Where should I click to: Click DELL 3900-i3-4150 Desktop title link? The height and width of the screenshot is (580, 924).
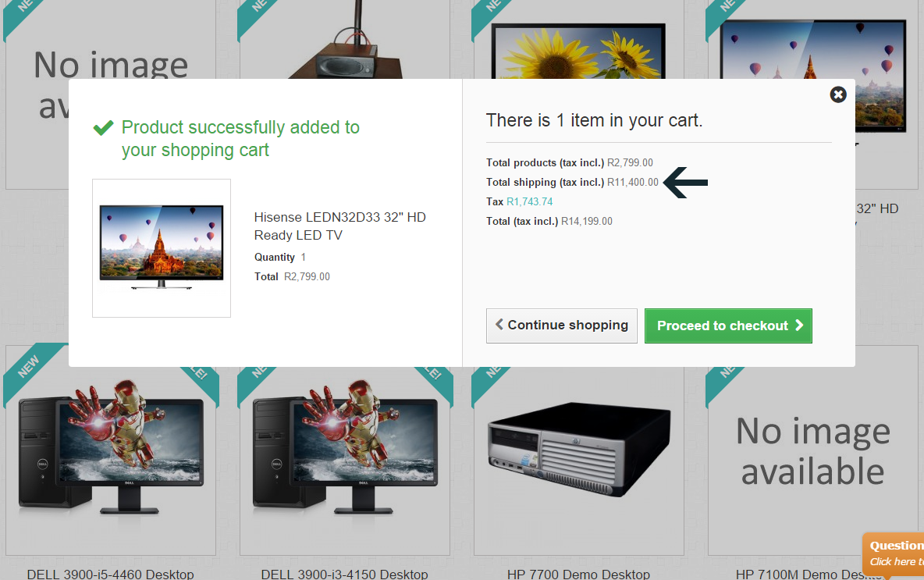point(344,574)
